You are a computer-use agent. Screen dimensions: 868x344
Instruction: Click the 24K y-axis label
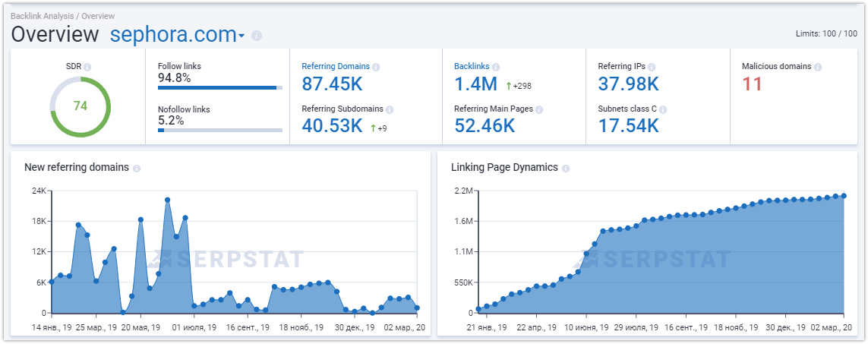(39, 191)
